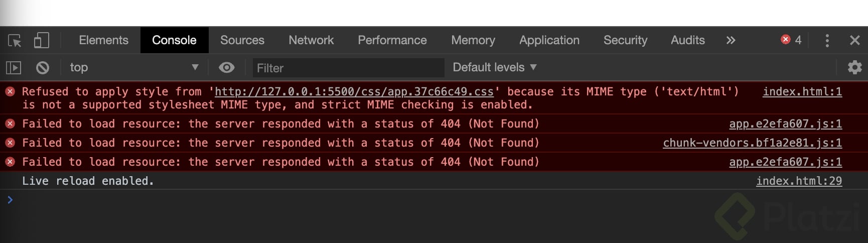Click the index.html:29 source link
868x243 pixels.
[x=799, y=181]
